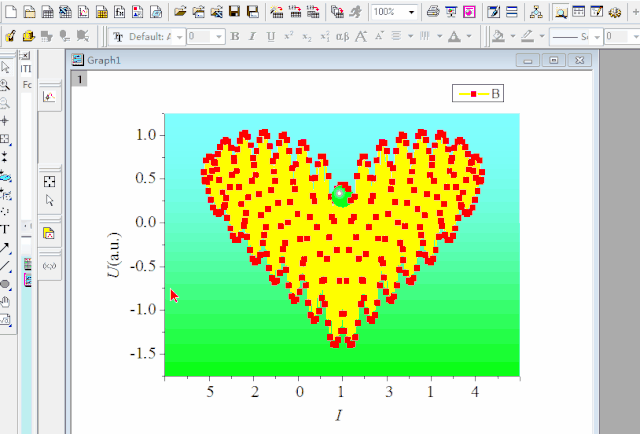Image resolution: width=640 pixels, height=434 pixels.
Task: Toggle Italic text formatting
Action: tap(253, 37)
